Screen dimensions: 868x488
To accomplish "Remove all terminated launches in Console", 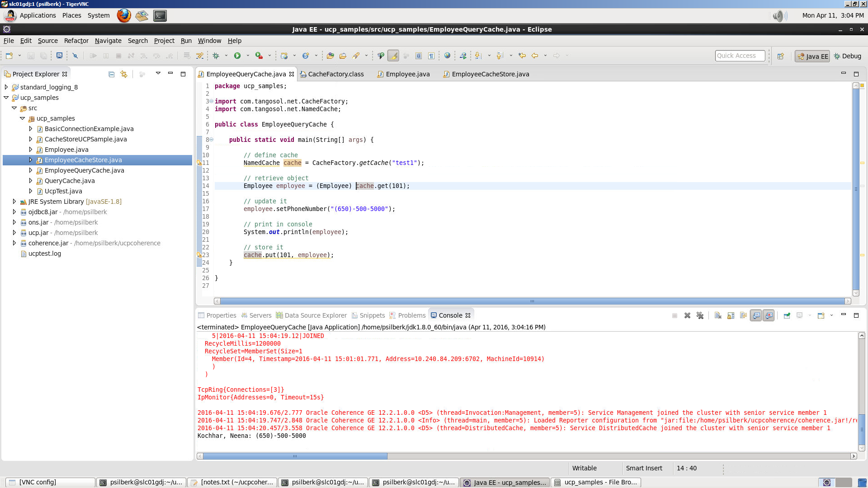I will pos(700,315).
